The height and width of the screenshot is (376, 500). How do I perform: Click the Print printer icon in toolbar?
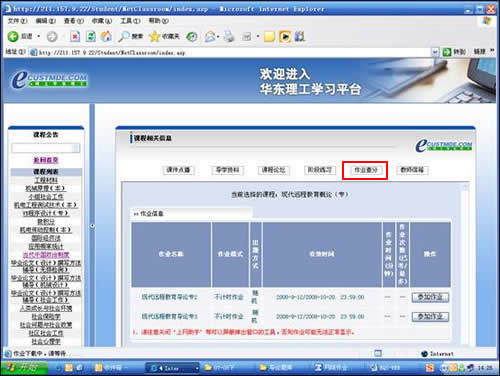point(229,36)
